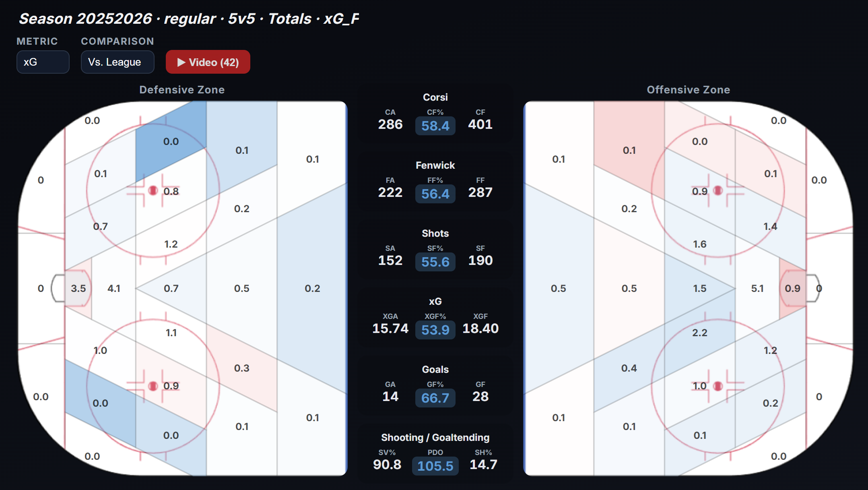Open the Vs. League comparison dropdown
The height and width of the screenshot is (490, 868).
point(117,62)
